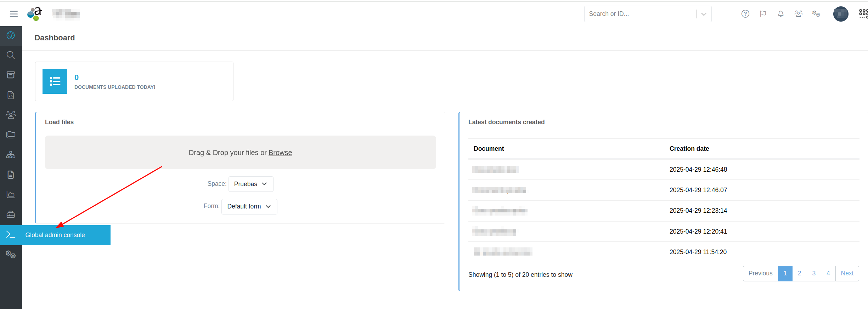This screenshot has height=309, width=868.
Task: Go to the Next page of documents
Action: coord(847,273)
